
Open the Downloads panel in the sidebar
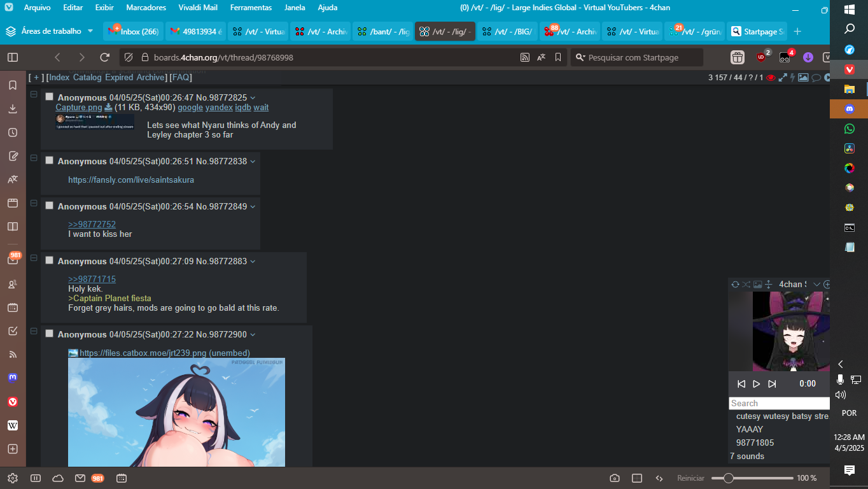tap(13, 109)
